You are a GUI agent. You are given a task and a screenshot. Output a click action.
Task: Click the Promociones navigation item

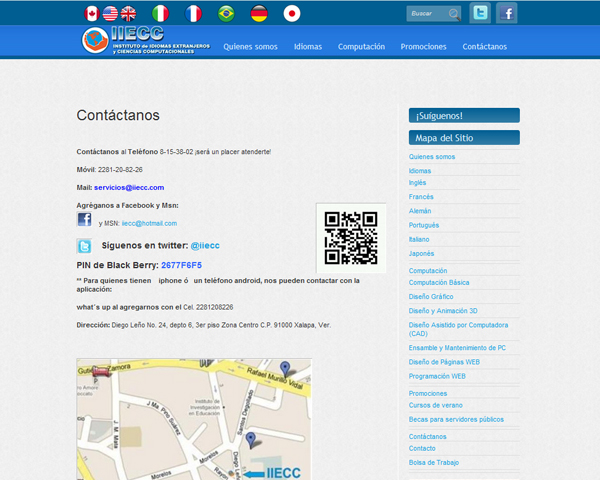pos(423,47)
